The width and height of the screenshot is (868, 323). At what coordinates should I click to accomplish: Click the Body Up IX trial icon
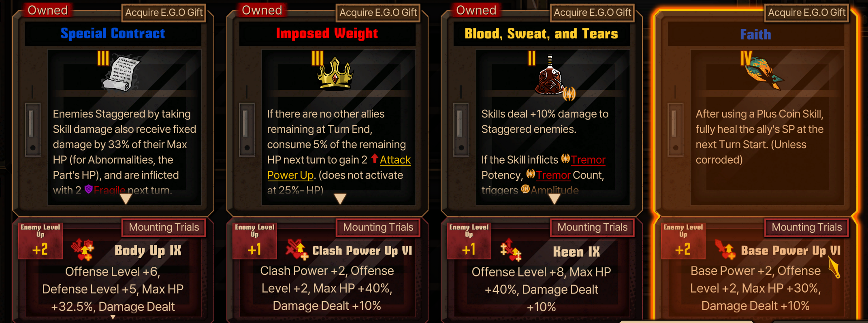(x=83, y=250)
